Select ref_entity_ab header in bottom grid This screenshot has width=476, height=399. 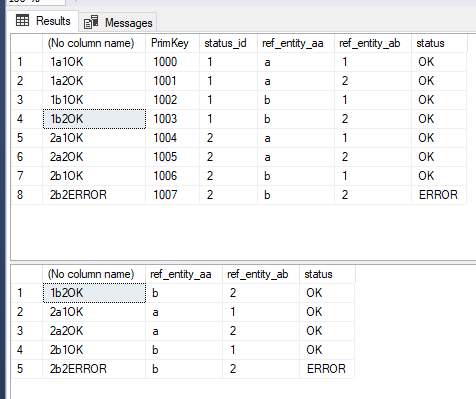pos(261,274)
